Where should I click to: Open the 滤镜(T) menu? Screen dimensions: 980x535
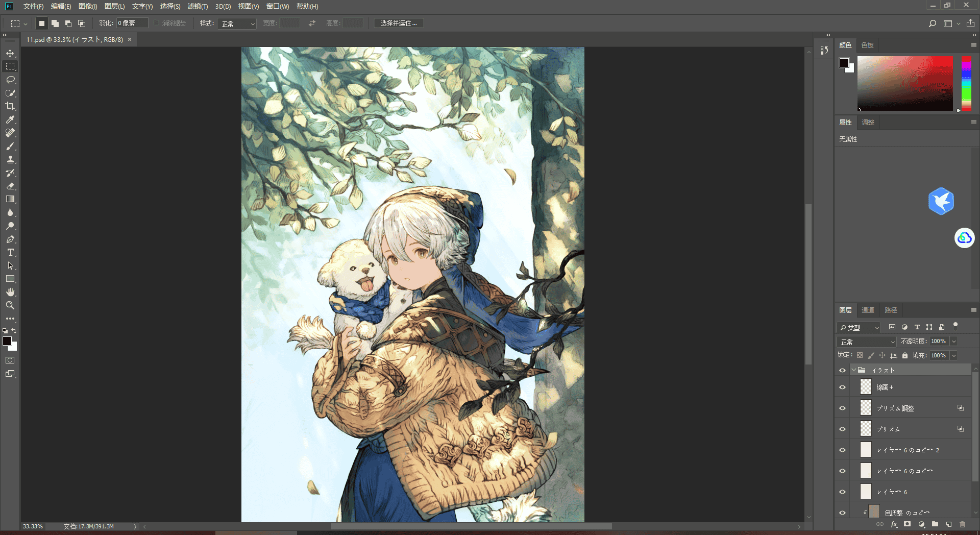coord(198,7)
